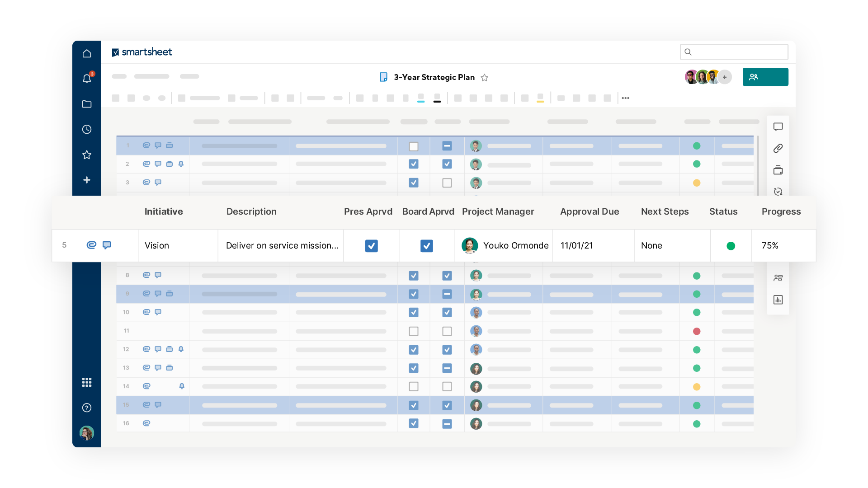This screenshot has width=868, height=488.
Task: Open the Update Requests panel
Action: 778,192
